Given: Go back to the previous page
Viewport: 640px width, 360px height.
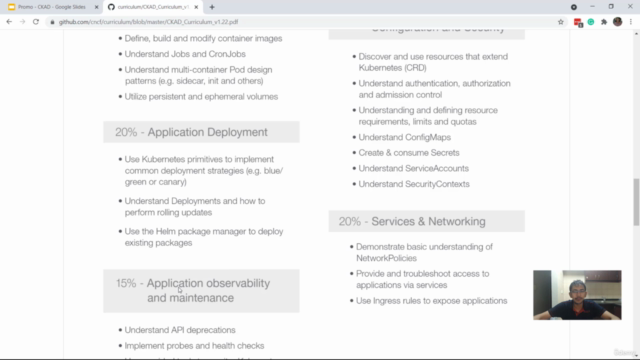Looking at the screenshot, I should (x=9, y=22).
